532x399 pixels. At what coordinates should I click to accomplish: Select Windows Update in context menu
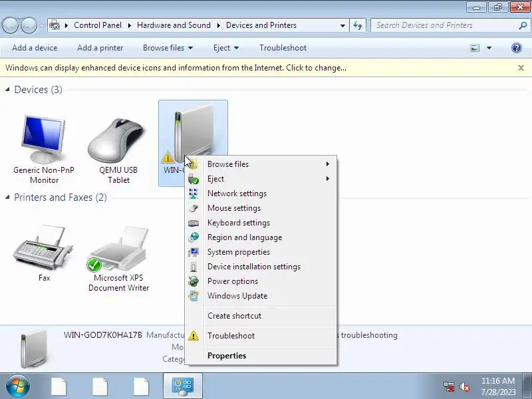coord(261,295)
